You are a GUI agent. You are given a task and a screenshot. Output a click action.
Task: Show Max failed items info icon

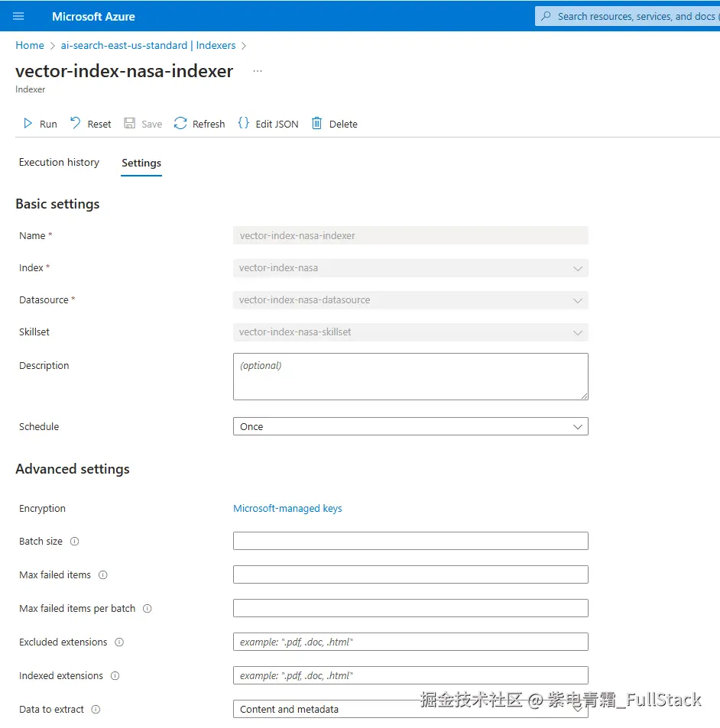coord(103,574)
